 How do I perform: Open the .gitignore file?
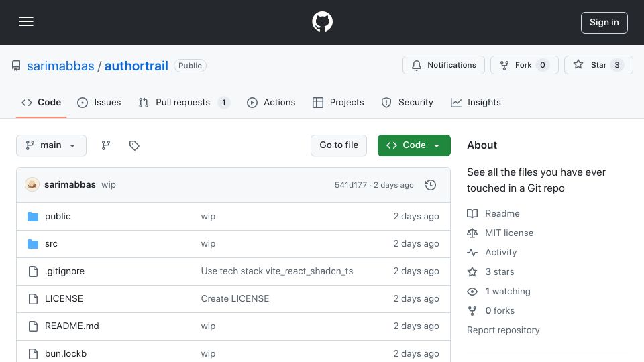click(x=64, y=271)
